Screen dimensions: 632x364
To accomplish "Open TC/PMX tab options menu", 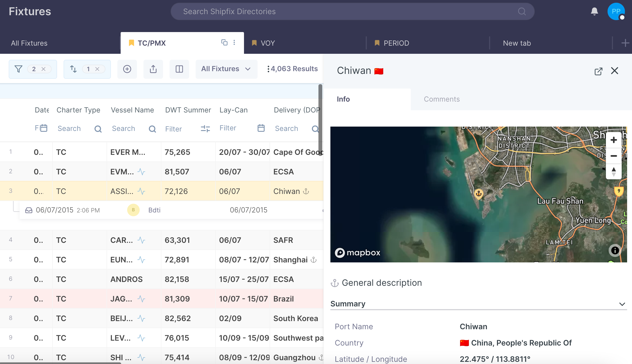I will 234,42.
